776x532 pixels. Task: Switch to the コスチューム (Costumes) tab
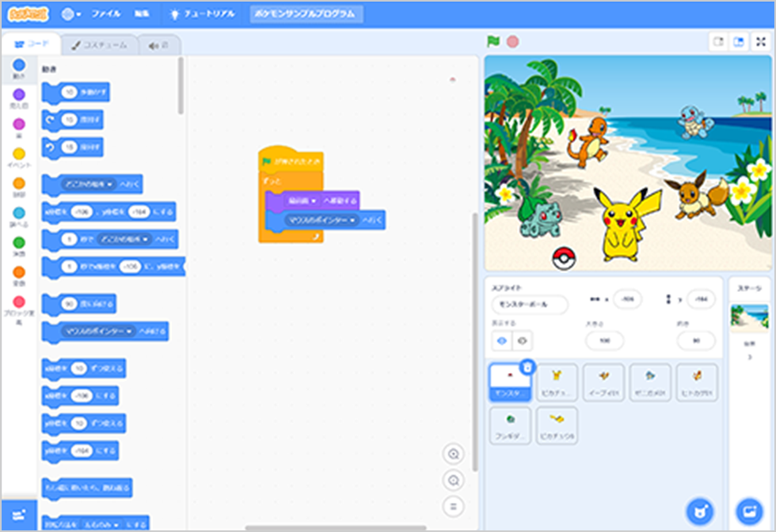(100, 45)
